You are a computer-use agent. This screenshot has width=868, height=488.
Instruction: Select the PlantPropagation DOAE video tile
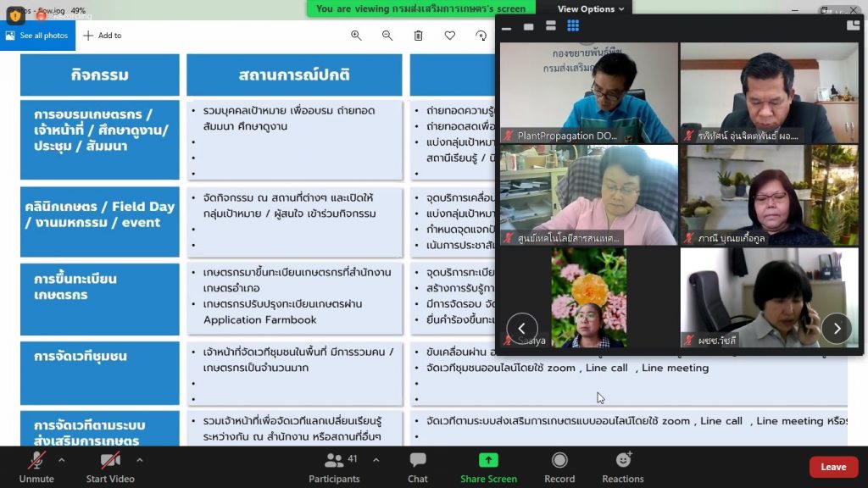(x=588, y=92)
